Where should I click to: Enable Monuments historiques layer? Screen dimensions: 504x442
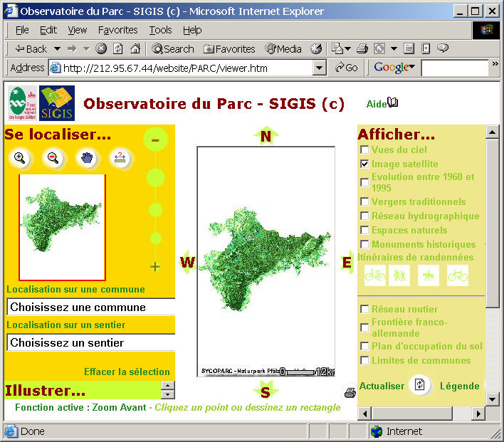pos(364,244)
